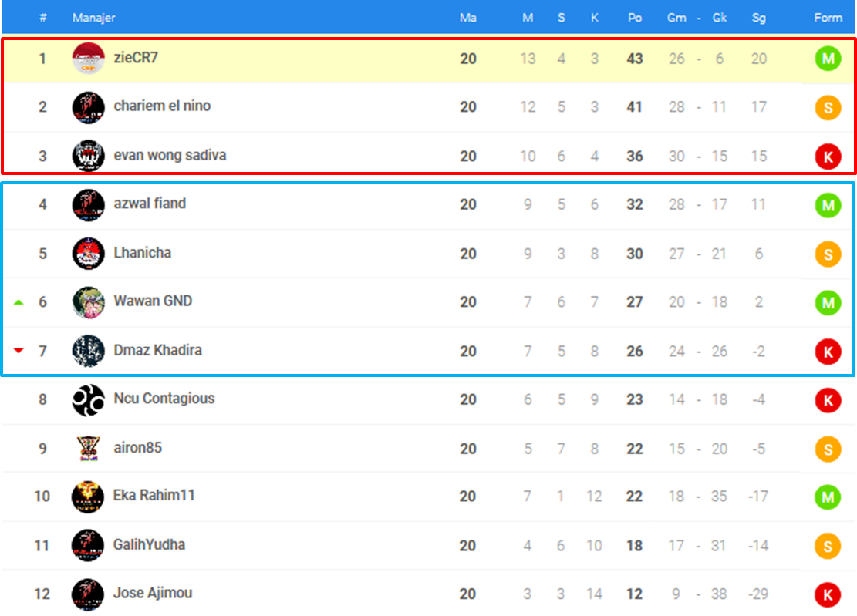This screenshot has height=616, width=857.
Task: Click the Ma column header
Action: pos(468,18)
